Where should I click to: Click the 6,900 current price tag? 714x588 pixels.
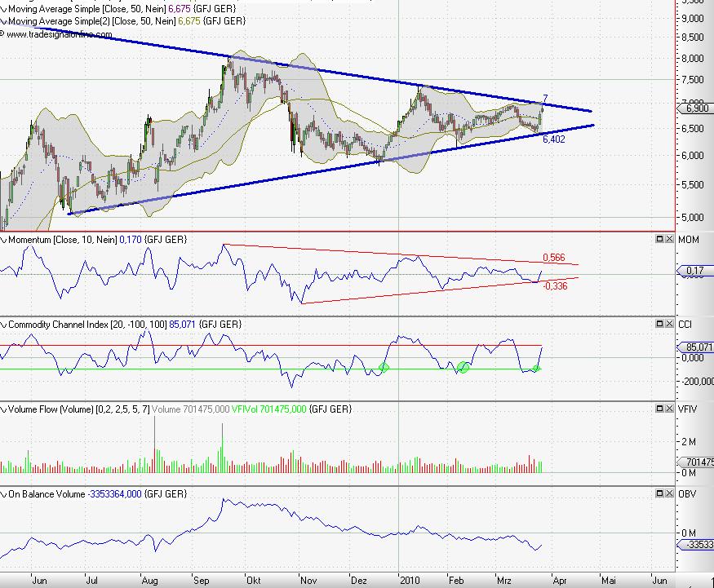coord(695,108)
